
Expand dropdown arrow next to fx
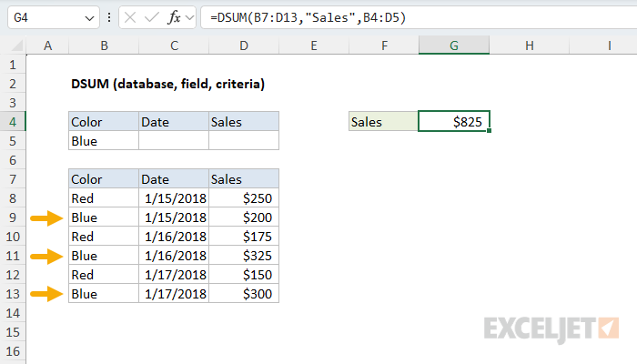coord(189,18)
